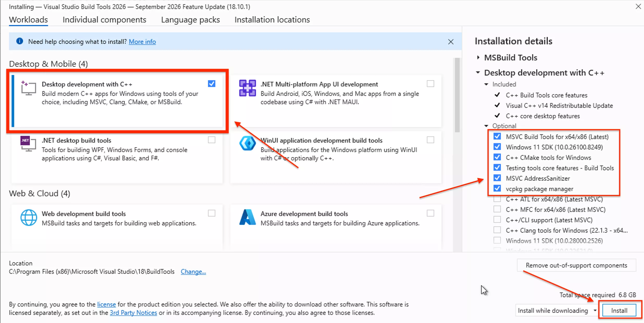Click the WinUI application development icon

247,143
